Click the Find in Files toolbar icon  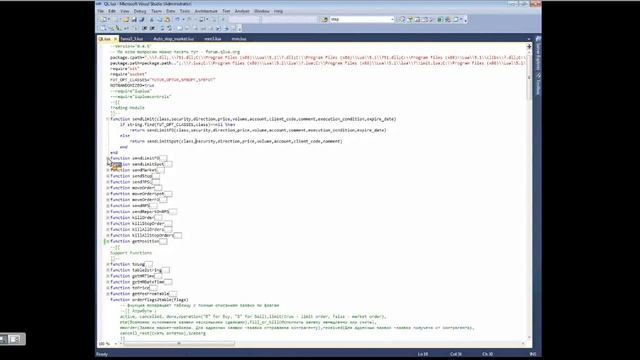tap(324, 20)
